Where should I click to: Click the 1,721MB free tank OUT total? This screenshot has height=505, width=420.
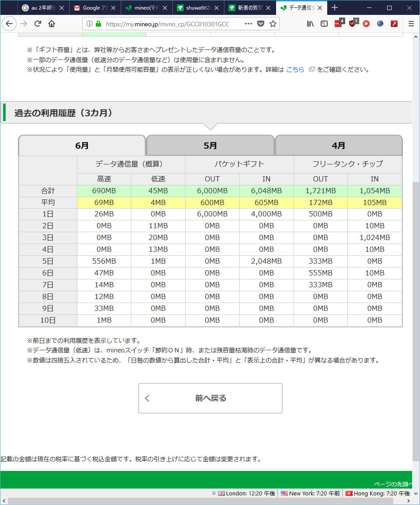point(320,191)
